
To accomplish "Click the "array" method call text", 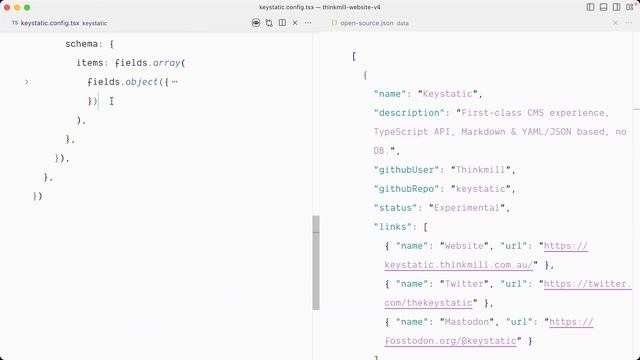I will (x=167, y=63).
